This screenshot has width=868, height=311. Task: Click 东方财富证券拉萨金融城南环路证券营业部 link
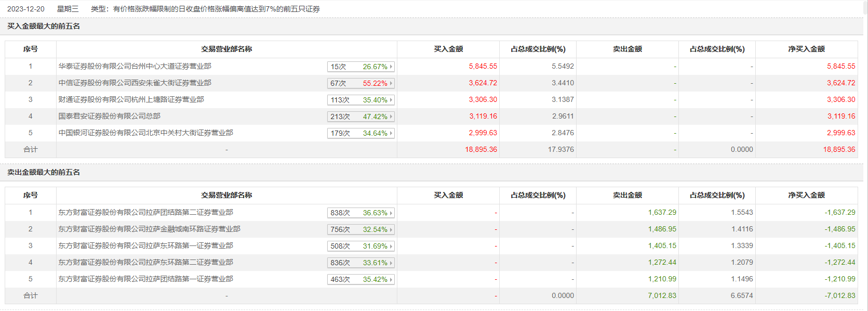coord(149,229)
